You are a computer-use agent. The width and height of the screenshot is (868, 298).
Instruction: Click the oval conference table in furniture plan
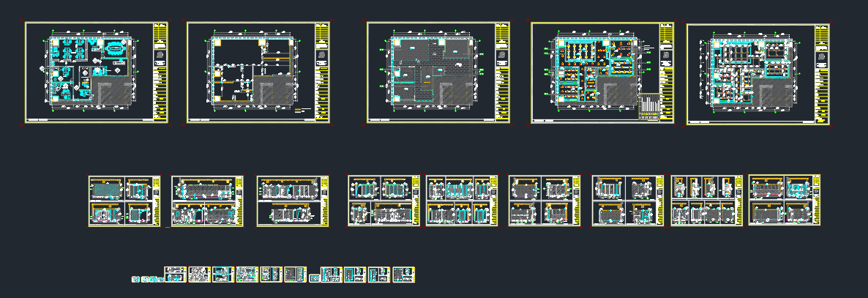[115, 48]
